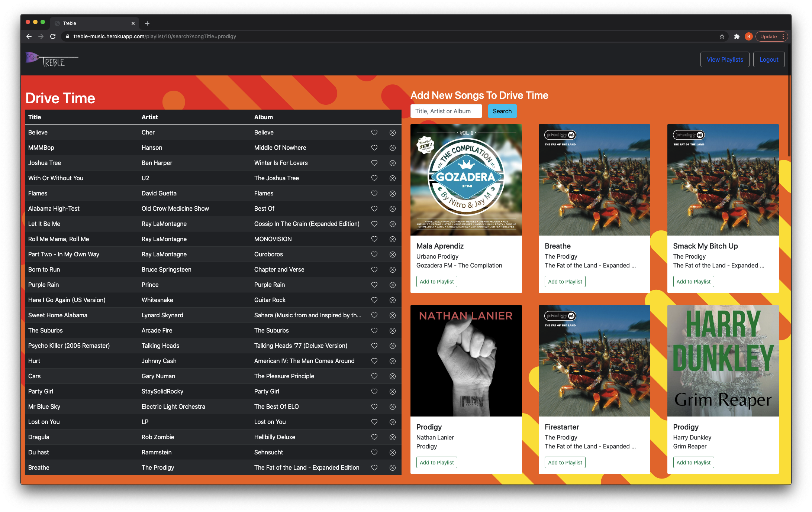Open browser extensions puzzle icon

tap(737, 36)
